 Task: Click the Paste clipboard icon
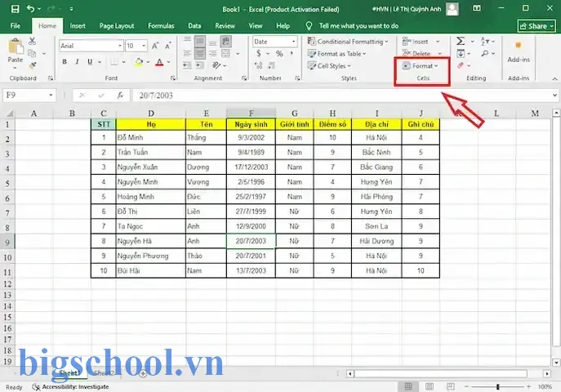[x=16, y=47]
